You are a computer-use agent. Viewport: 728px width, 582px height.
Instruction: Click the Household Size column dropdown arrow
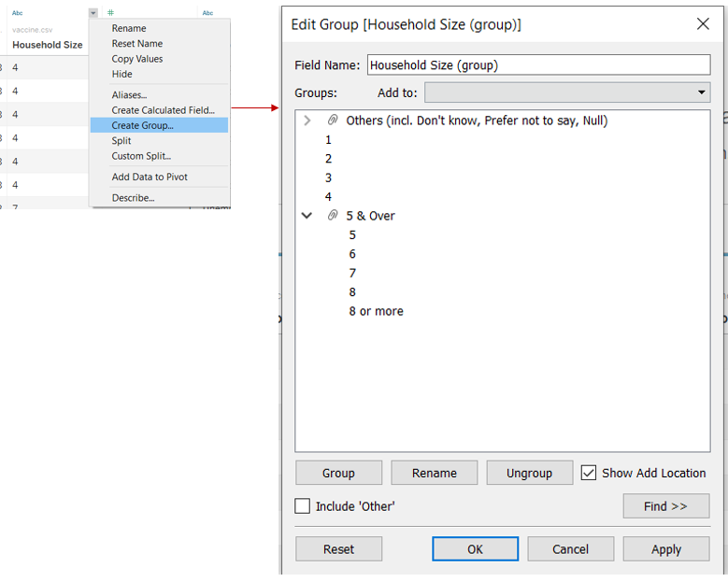[93, 13]
